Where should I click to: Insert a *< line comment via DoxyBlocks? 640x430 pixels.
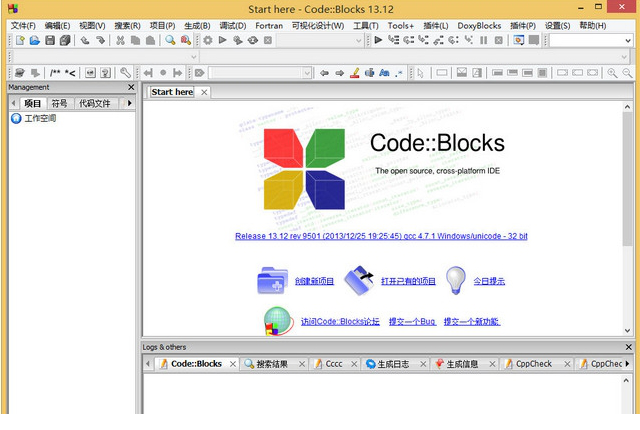pyautogui.click(x=70, y=73)
